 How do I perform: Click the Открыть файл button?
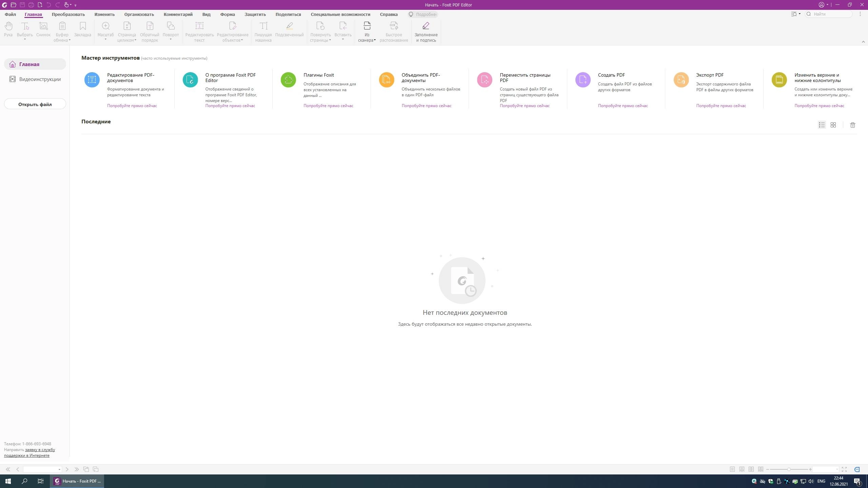35,104
